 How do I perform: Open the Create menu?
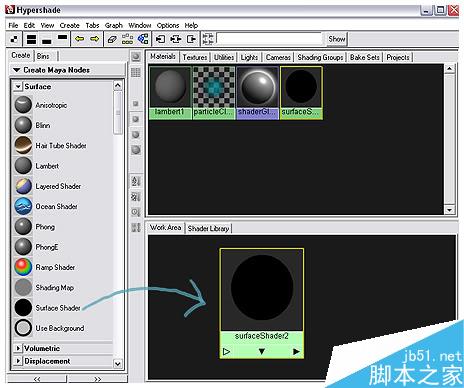[x=69, y=25]
